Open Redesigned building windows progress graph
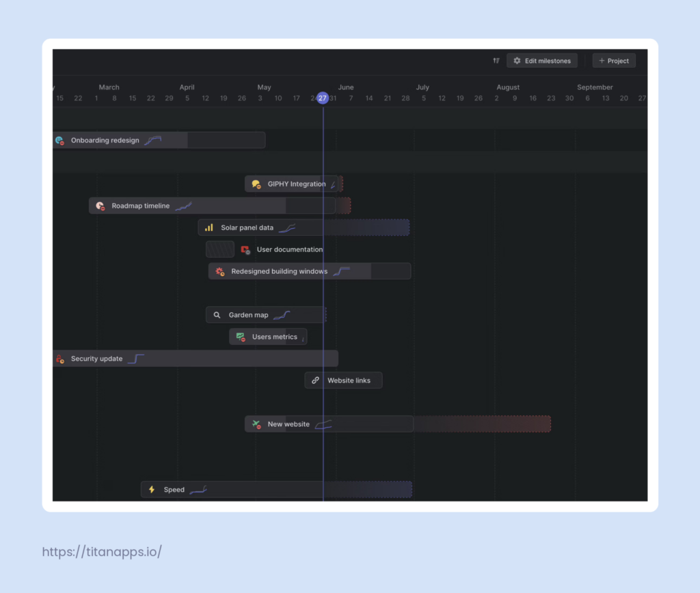The image size is (700, 593). tap(342, 271)
